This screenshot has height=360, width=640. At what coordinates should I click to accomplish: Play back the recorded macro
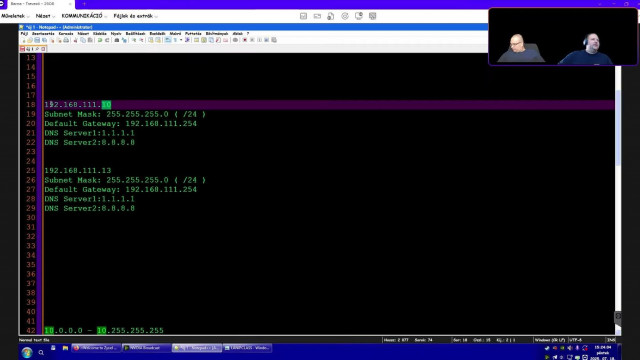pyautogui.click(x=260, y=40)
